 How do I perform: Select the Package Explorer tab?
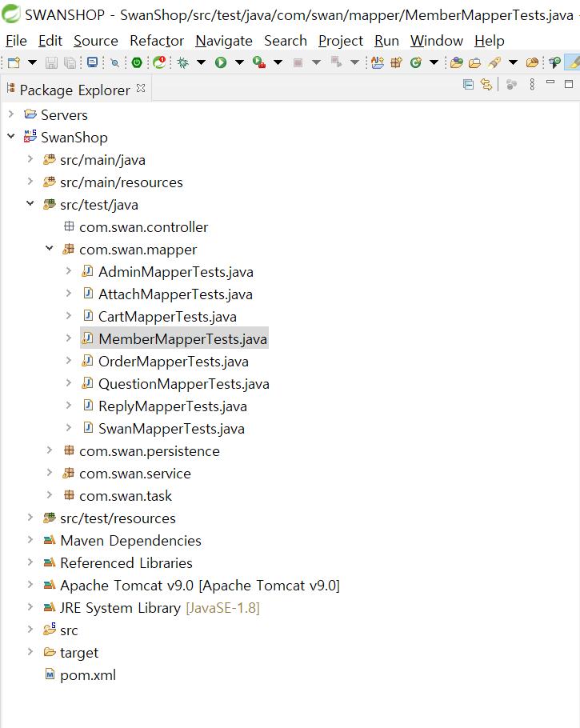point(74,90)
